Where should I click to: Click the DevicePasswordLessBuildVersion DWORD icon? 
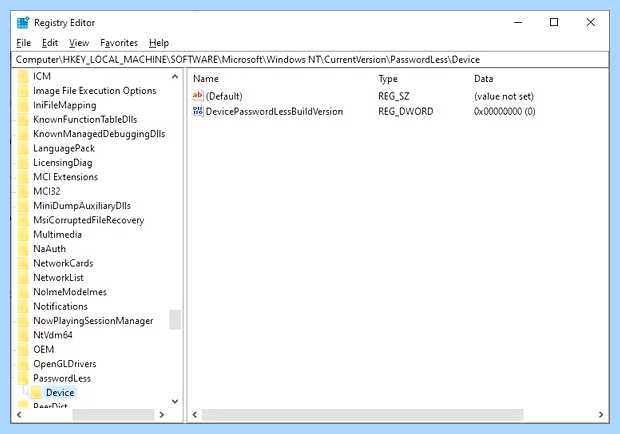point(198,111)
